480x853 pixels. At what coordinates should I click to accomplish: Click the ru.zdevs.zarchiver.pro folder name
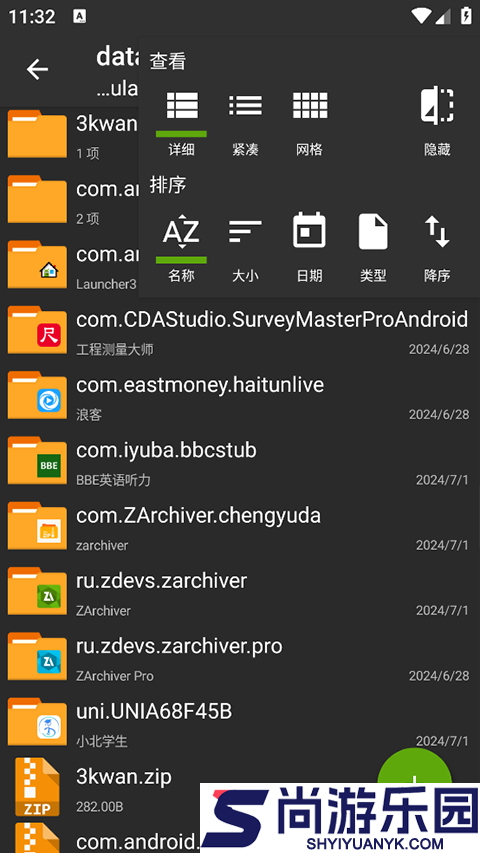(x=179, y=646)
